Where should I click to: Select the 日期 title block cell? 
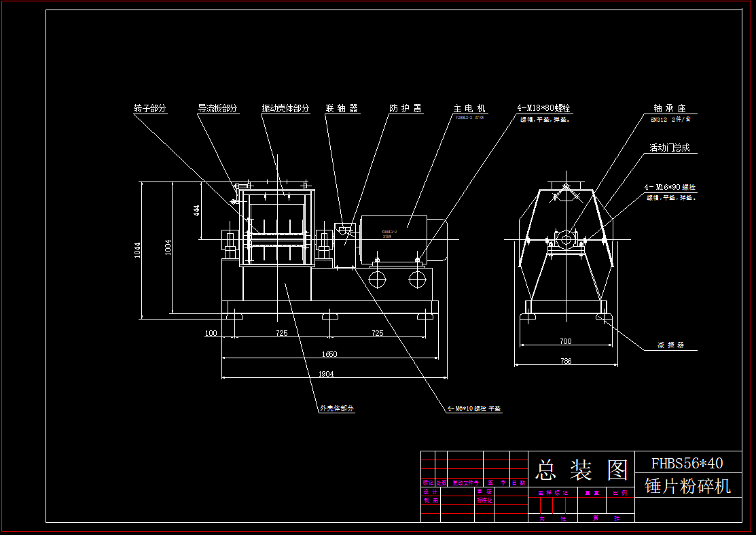click(x=519, y=483)
